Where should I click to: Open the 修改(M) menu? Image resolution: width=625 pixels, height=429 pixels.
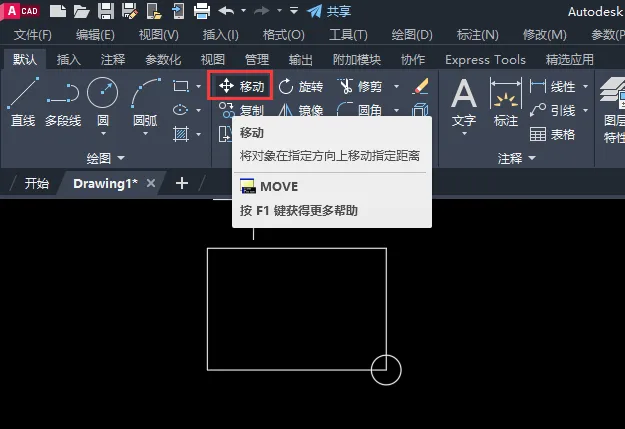click(544, 35)
